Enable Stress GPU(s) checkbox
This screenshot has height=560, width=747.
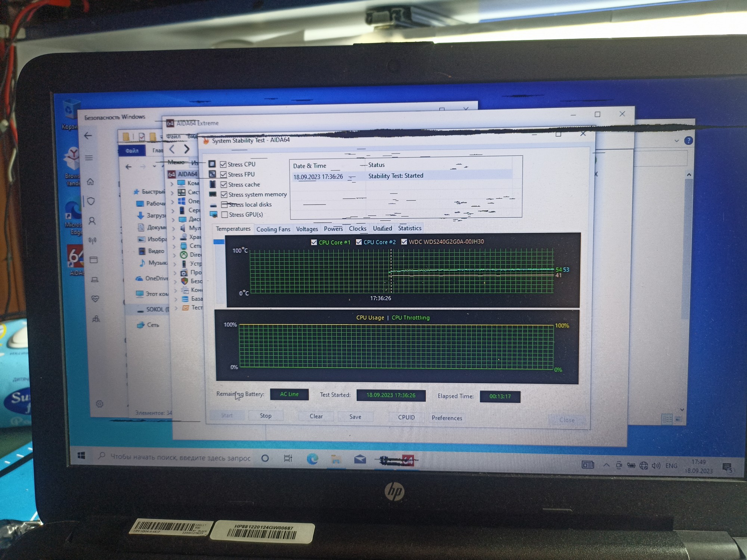coord(224,215)
